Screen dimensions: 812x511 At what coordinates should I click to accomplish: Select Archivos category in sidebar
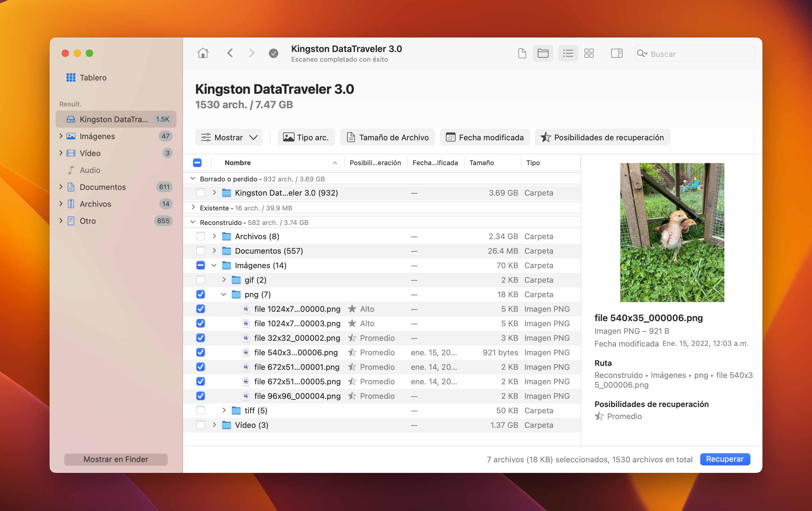pos(116,203)
